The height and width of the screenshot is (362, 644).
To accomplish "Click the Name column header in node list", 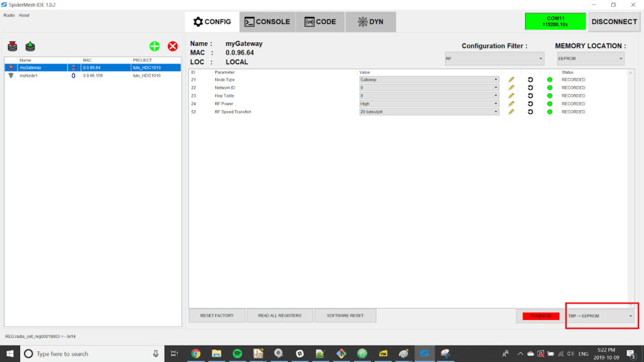I will coord(25,60).
